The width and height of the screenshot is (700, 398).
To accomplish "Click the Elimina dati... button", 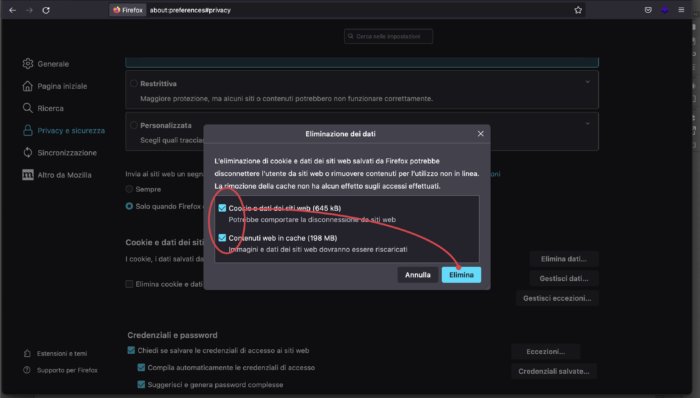I will click(564, 259).
